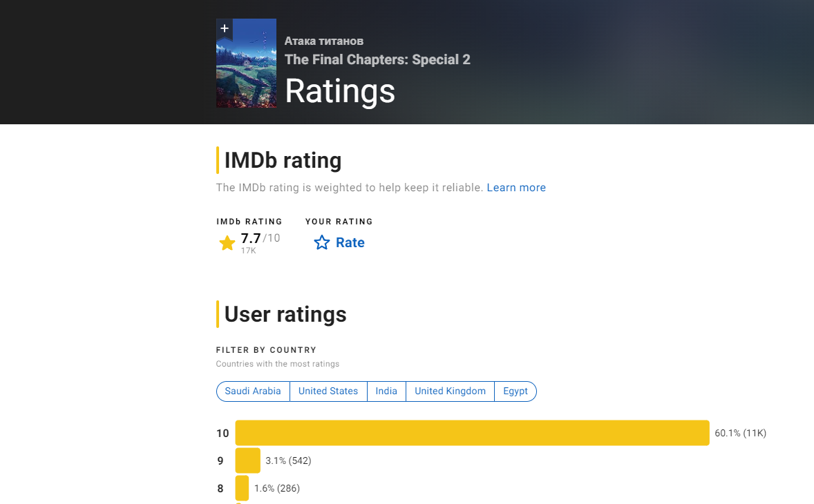Click the blue outlined rate star icon

[x=322, y=243]
